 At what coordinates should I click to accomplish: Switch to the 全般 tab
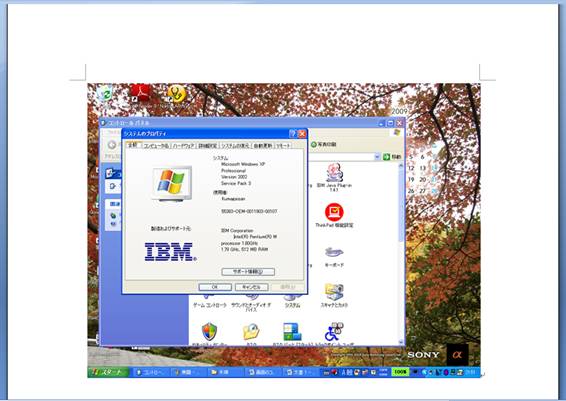[133, 145]
